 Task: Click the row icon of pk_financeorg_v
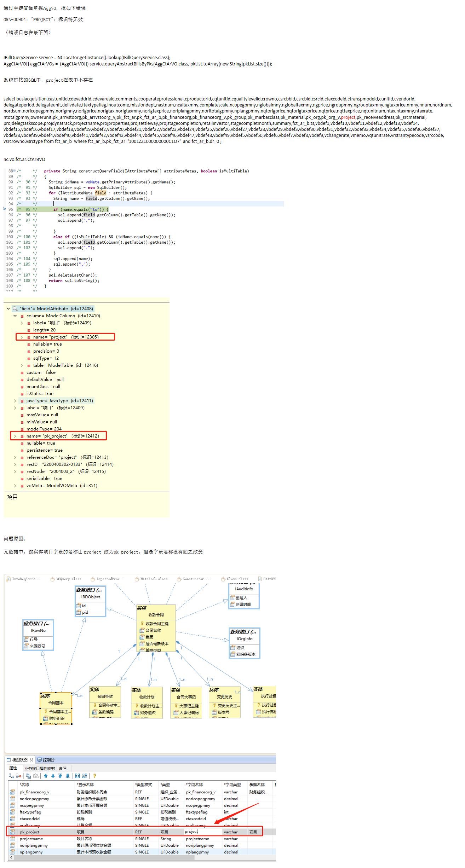pyautogui.click(x=12, y=792)
